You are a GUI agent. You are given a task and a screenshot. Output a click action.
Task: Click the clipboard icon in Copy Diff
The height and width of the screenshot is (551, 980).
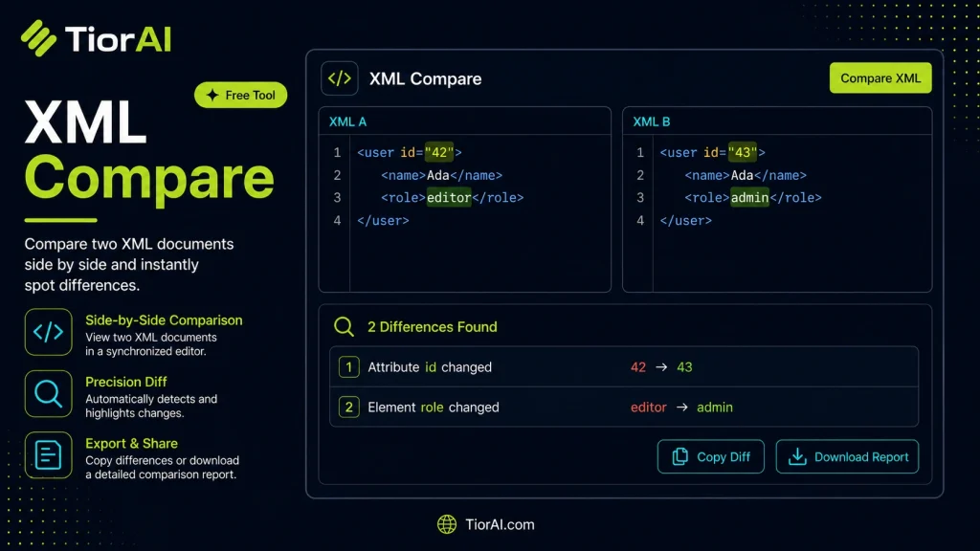tap(680, 456)
